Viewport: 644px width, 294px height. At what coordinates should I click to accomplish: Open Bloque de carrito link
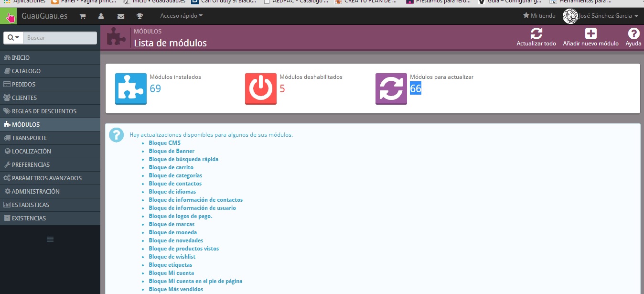pyautogui.click(x=171, y=167)
